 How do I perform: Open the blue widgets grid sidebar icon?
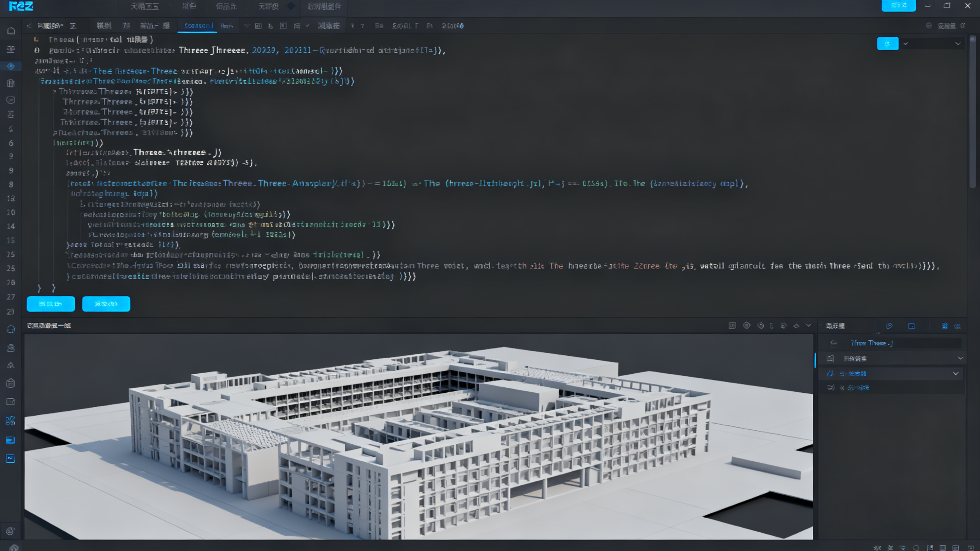(x=11, y=420)
